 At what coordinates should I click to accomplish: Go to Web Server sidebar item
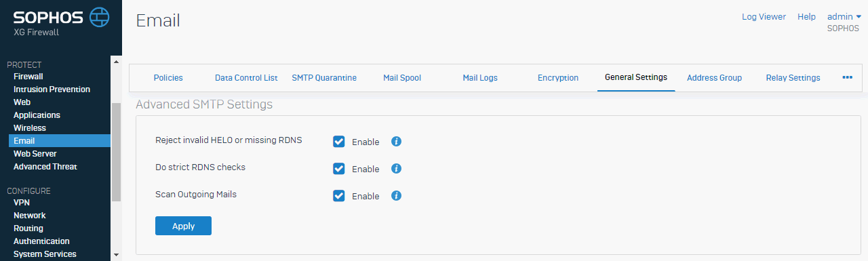35,154
